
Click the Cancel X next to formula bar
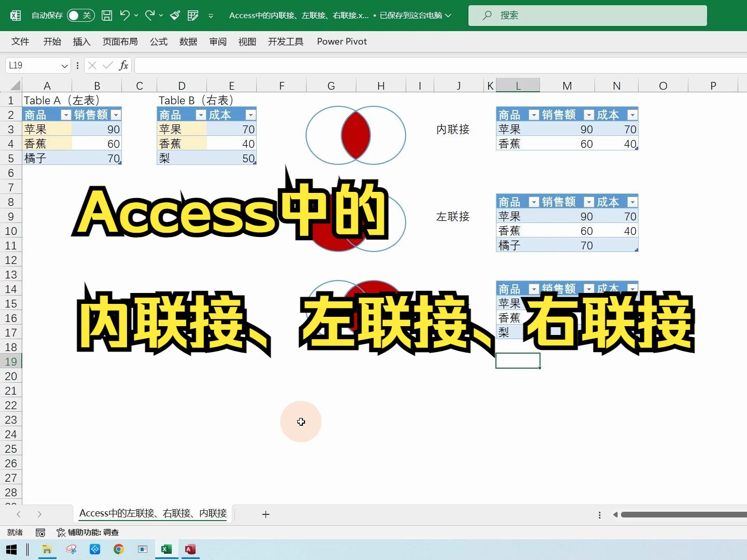point(92,65)
